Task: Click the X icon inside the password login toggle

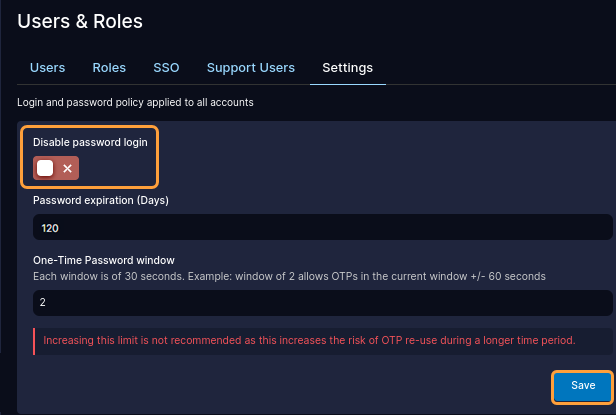Action: [67, 169]
